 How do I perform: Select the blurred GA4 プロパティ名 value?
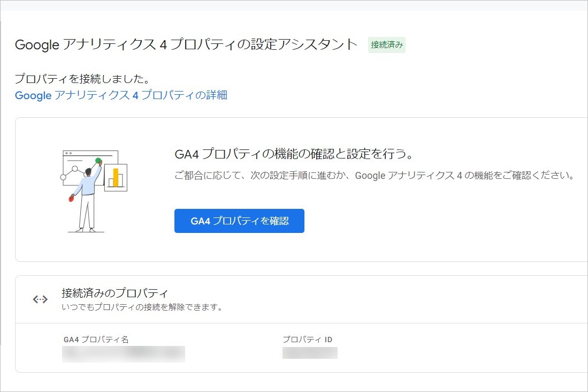click(124, 354)
